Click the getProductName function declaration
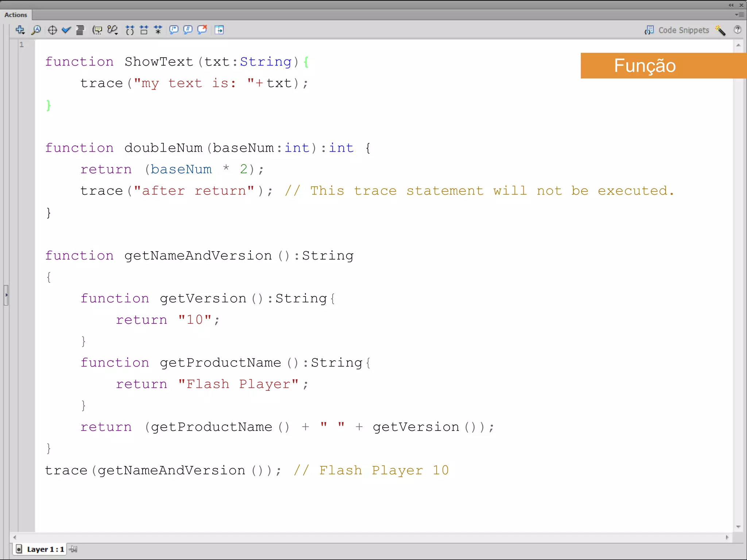The width and height of the screenshot is (747, 560). pos(226,362)
